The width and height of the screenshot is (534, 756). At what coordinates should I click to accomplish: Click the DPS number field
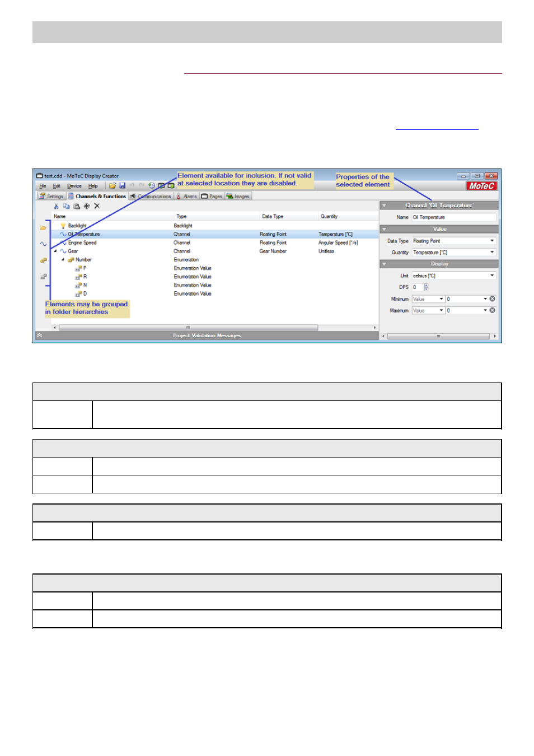pos(418,287)
